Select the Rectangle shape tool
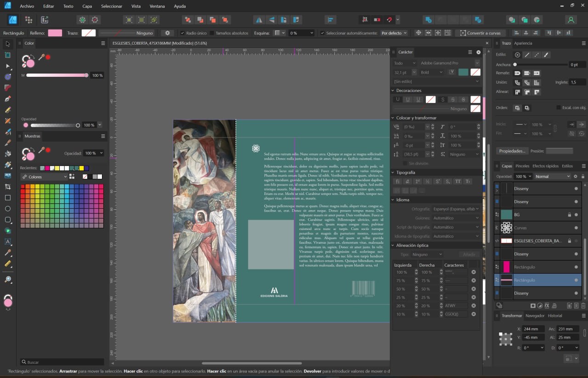Screen dimensions: 588x378 click(7, 198)
